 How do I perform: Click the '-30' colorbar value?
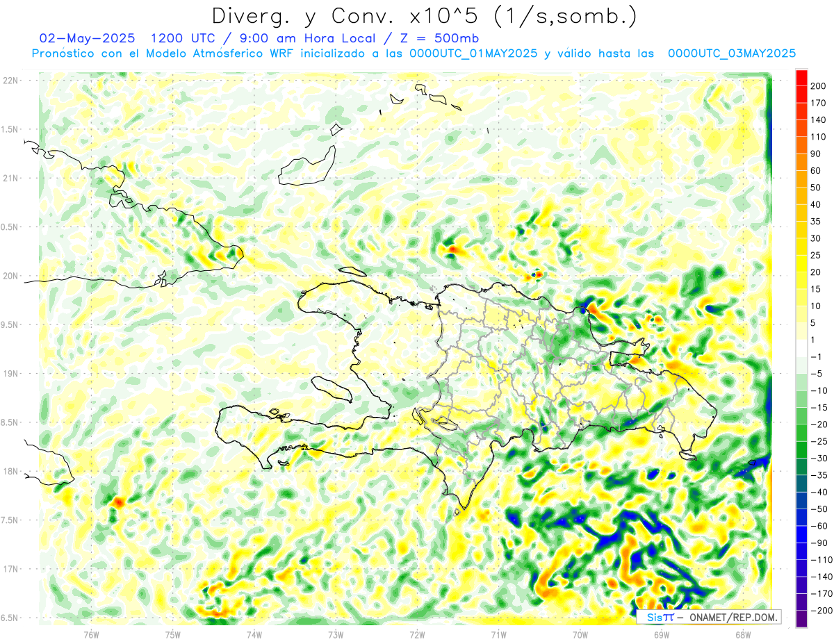818,459
